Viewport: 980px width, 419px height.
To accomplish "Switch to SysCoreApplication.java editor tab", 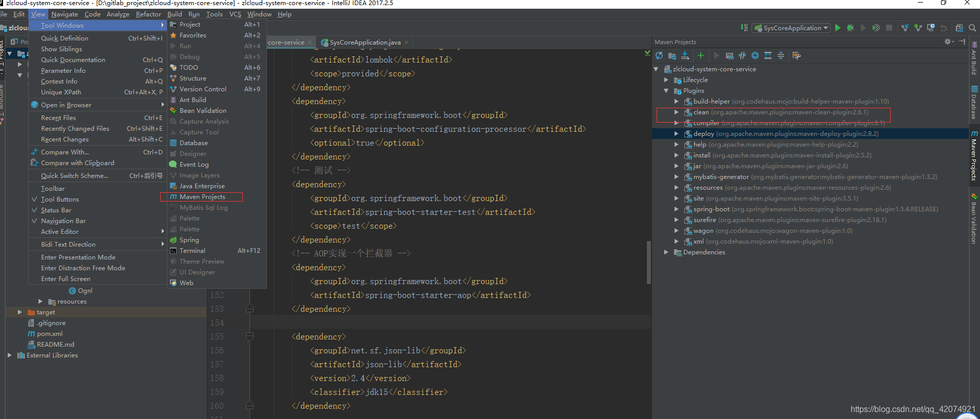I will tap(364, 42).
